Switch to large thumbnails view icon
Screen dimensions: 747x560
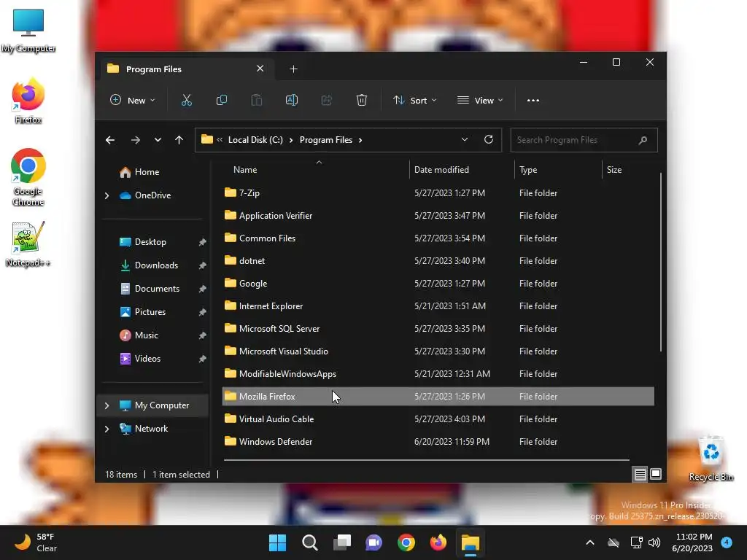656,474
